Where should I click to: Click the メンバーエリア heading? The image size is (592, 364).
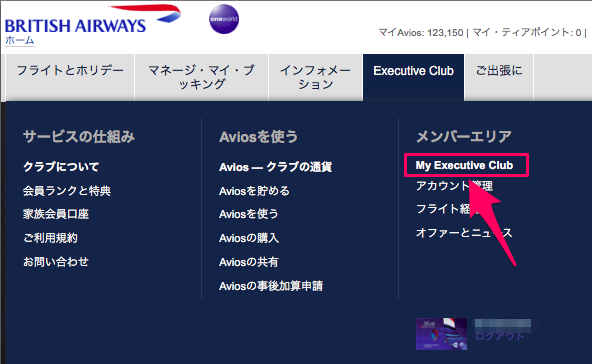tap(464, 137)
